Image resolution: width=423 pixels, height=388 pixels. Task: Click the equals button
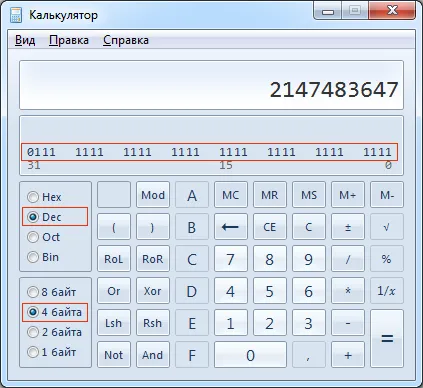point(387,339)
